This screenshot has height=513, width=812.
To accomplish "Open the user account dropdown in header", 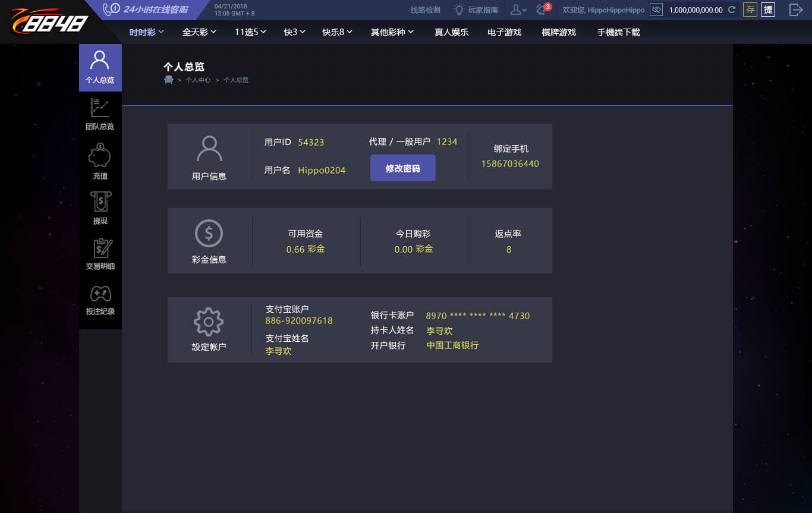I will 518,10.
